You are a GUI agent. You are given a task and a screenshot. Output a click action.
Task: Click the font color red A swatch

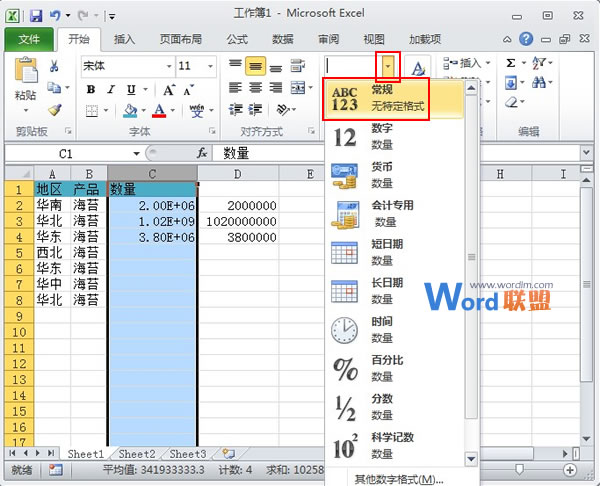coord(158,110)
